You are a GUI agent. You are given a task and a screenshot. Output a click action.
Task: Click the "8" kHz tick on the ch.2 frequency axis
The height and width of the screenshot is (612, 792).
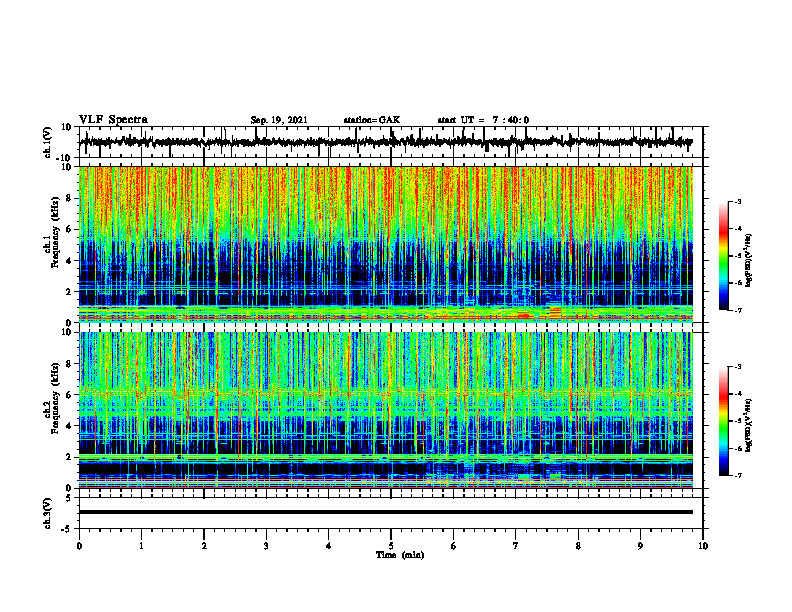[69, 364]
